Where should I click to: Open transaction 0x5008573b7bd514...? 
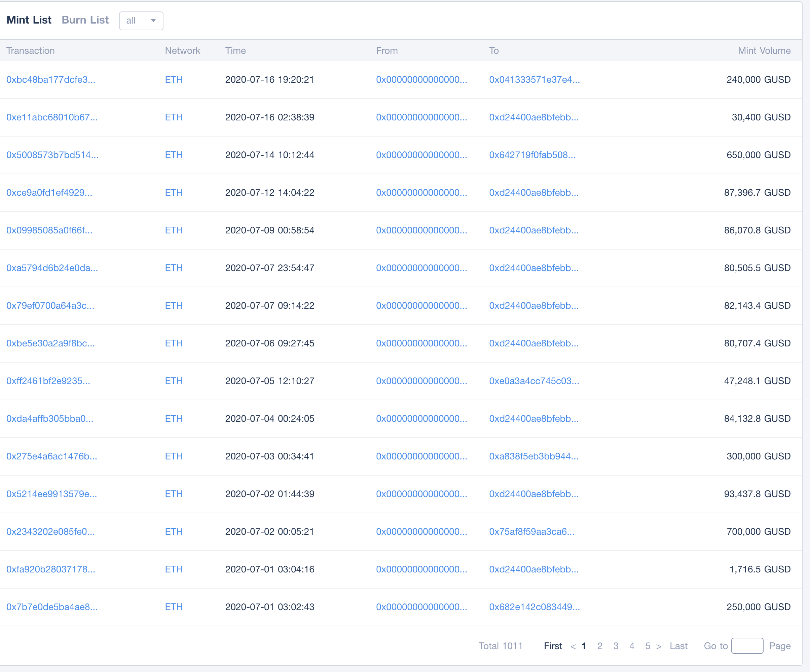point(52,155)
